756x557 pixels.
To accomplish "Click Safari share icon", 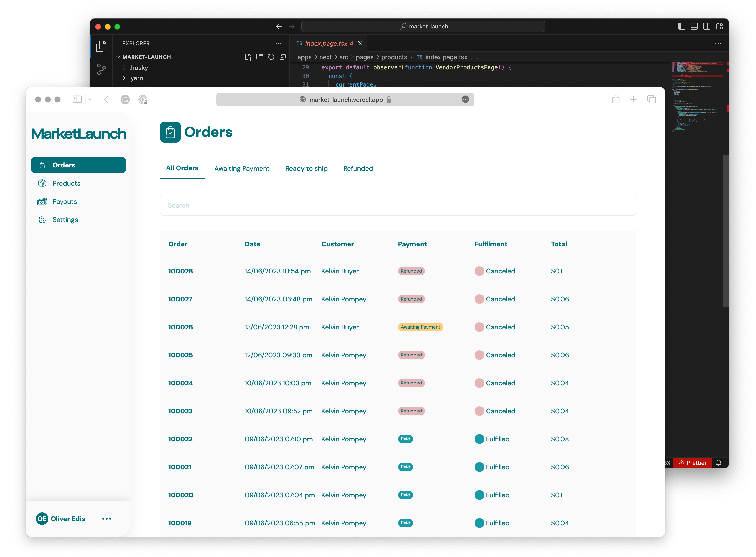I will pos(616,99).
